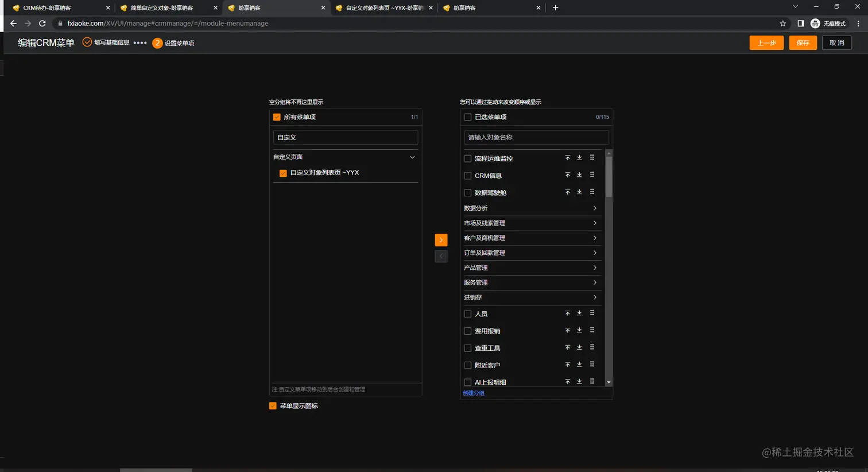Open a new browser tab
Image resolution: width=868 pixels, height=472 pixels.
555,8
